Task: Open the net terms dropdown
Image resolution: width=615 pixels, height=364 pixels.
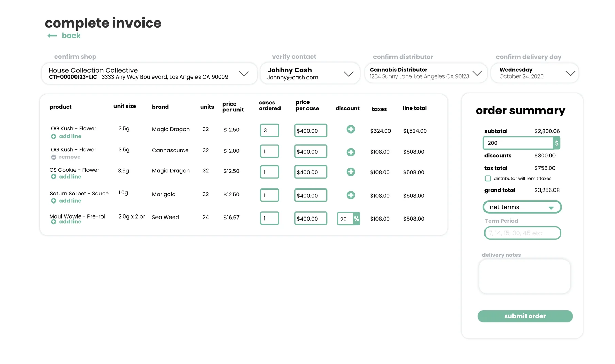Action: click(x=522, y=207)
